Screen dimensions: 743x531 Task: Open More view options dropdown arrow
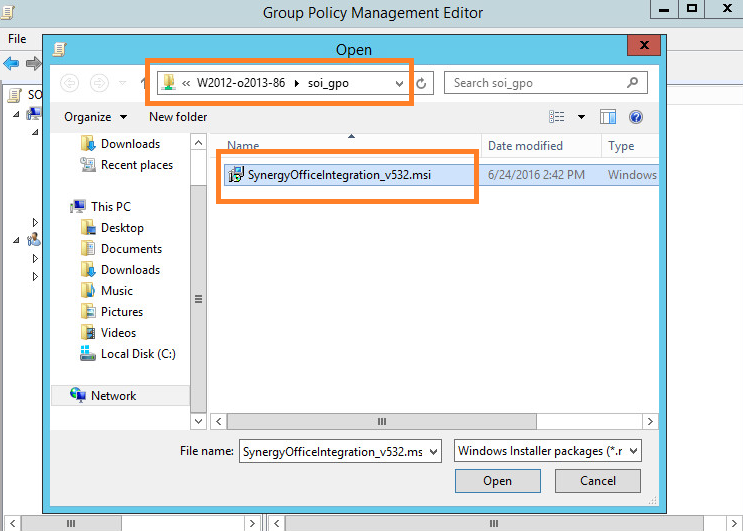click(581, 117)
